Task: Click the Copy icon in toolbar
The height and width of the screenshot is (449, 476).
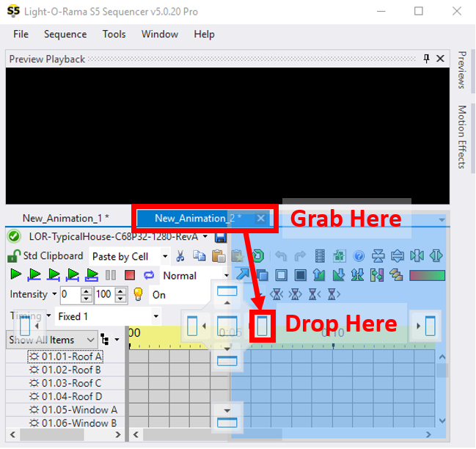Action: point(199,256)
